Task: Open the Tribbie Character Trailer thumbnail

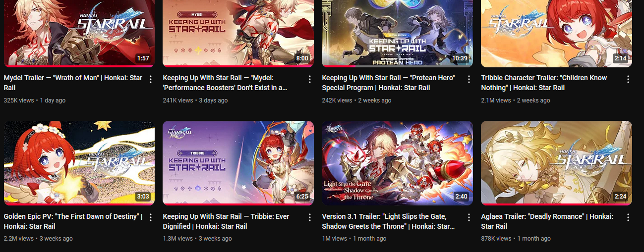Action: (557, 33)
